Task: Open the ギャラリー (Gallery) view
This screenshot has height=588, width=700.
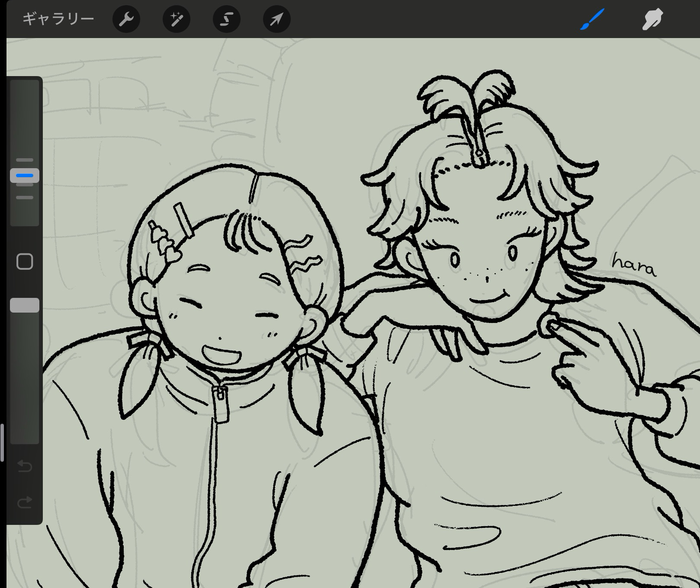Action: tap(58, 19)
